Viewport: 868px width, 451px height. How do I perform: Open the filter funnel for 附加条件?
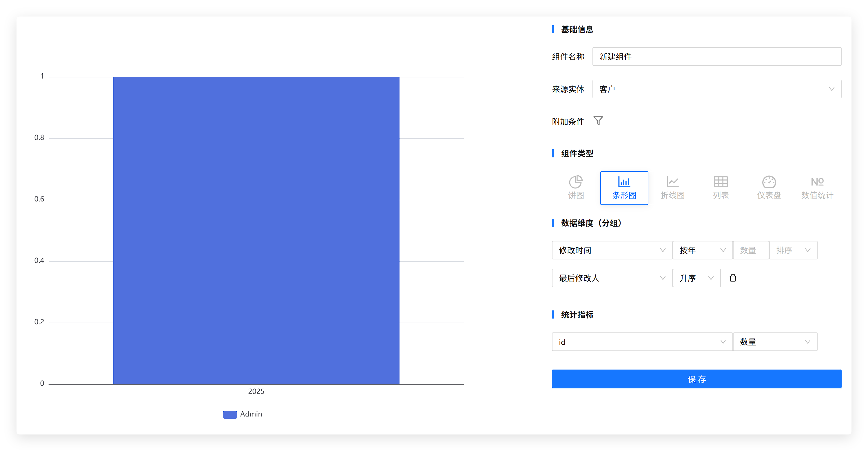click(598, 121)
